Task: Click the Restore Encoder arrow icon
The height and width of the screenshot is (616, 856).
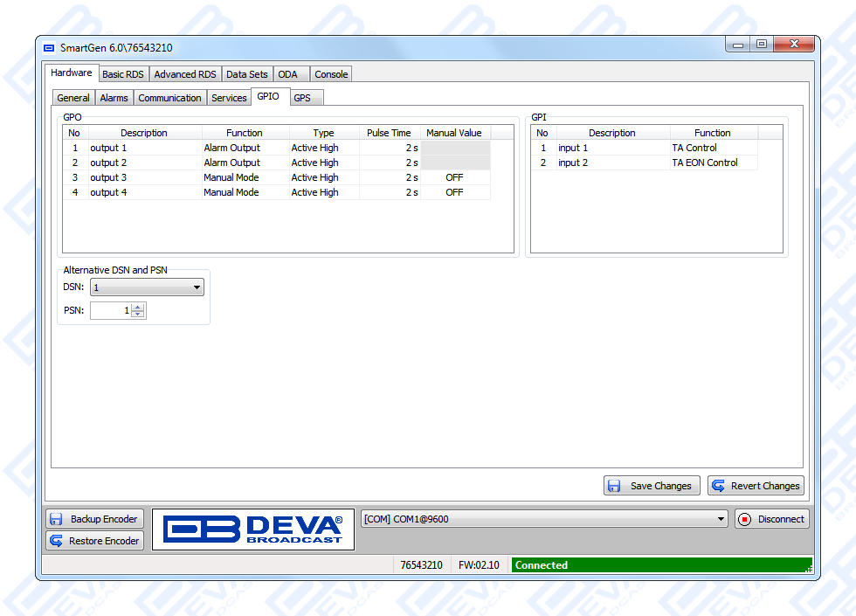Action: click(57, 541)
